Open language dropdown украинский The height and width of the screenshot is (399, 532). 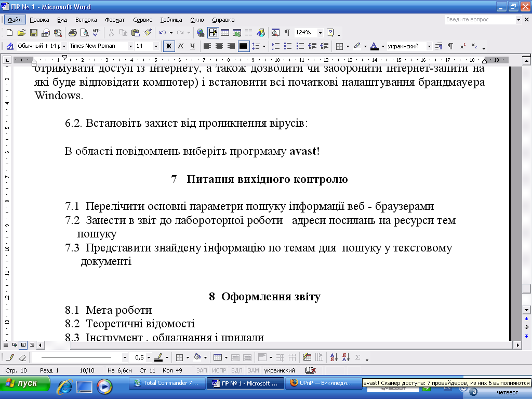pos(429,46)
